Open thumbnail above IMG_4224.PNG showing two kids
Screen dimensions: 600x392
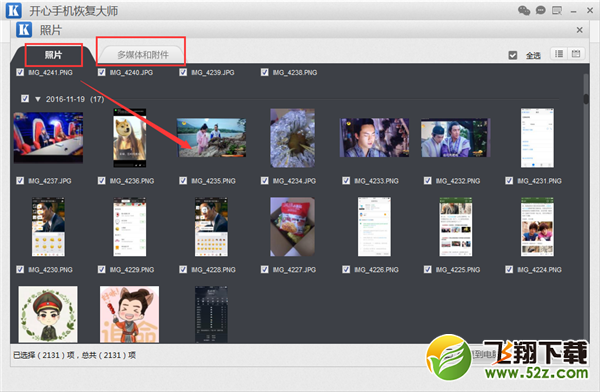coord(537,227)
